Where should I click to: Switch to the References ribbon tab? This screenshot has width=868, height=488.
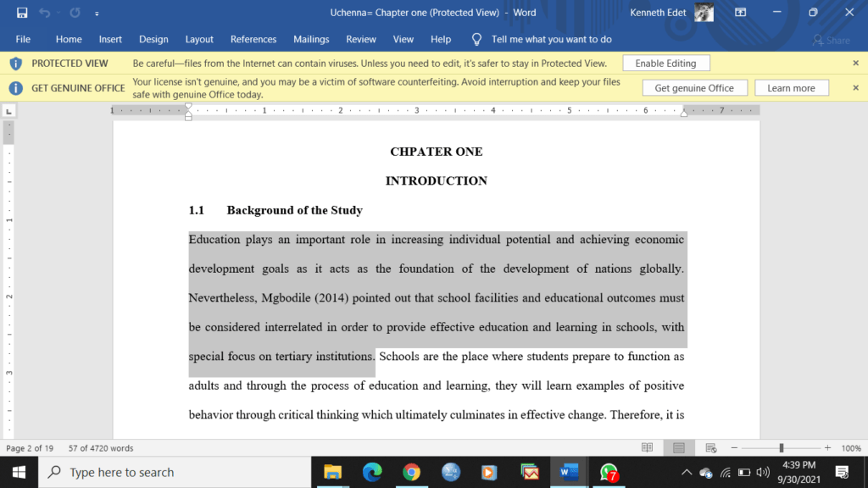coord(253,39)
